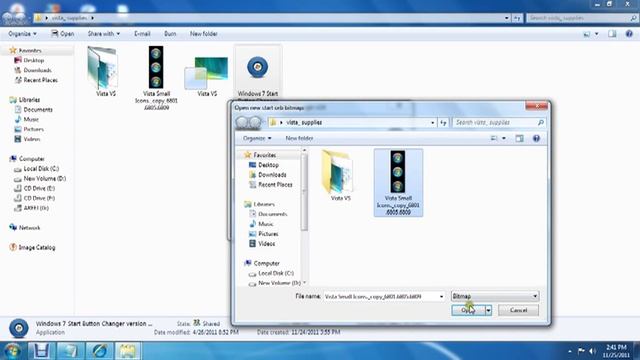Screen dimensions: 640x360
Task: Expand the File name history dropdown arrow
Action: pos(441,296)
